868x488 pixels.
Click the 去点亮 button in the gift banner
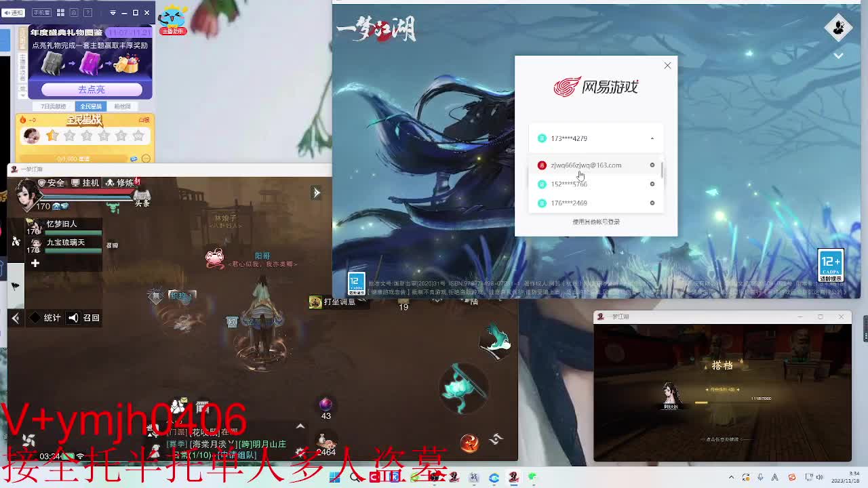click(x=92, y=89)
